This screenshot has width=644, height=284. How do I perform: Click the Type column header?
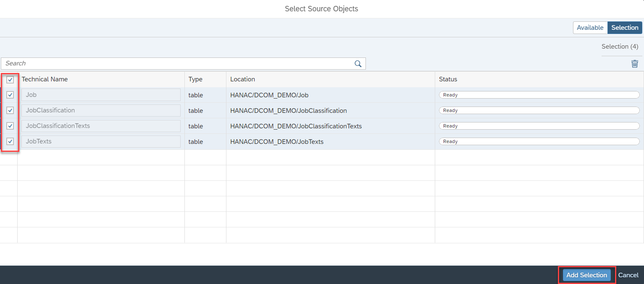coord(195,79)
